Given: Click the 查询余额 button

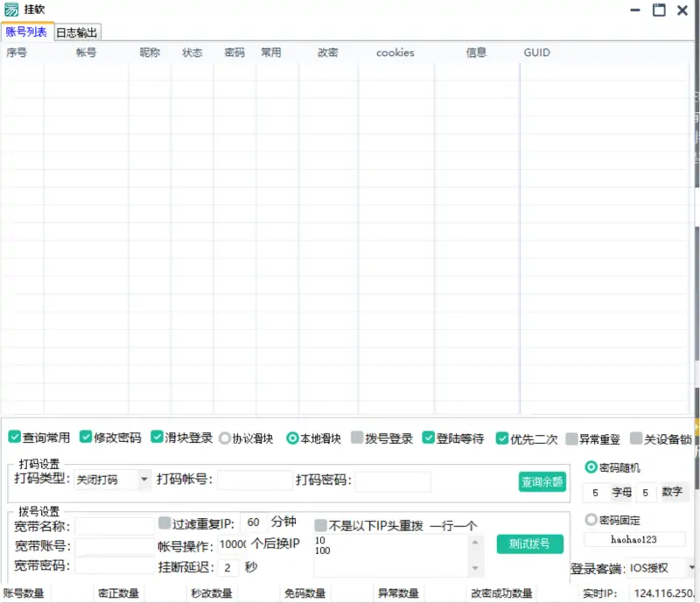Looking at the screenshot, I should pos(541,481).
